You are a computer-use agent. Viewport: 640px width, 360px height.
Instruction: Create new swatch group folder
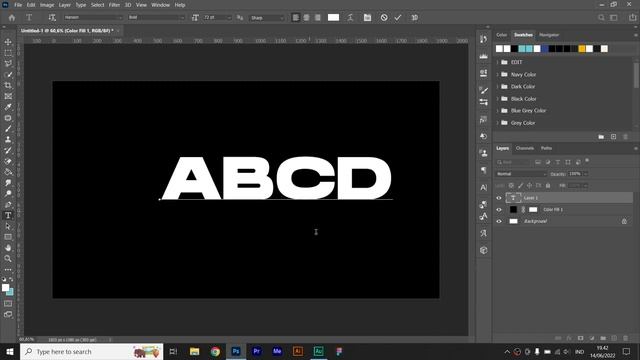[601, 137]
